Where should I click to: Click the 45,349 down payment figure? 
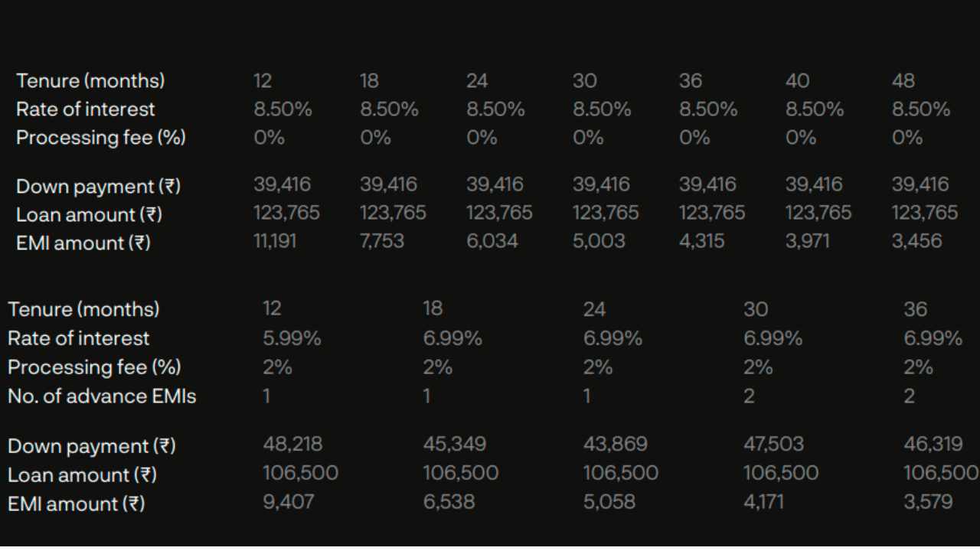click(454, 445)
